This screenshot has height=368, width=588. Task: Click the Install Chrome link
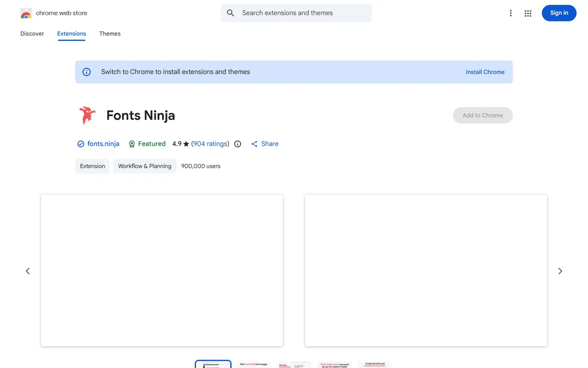[485, 72]
